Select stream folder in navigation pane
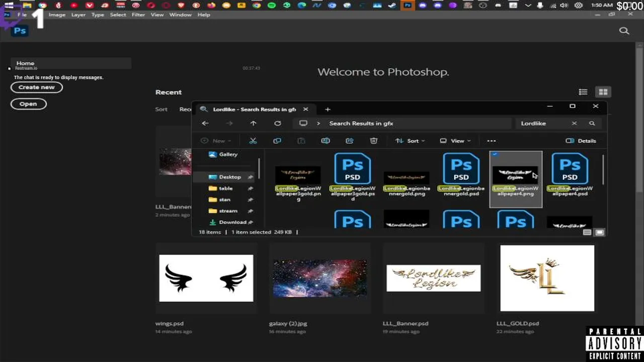The width and height of the screenshot is (644, 362). pos(228,211)
